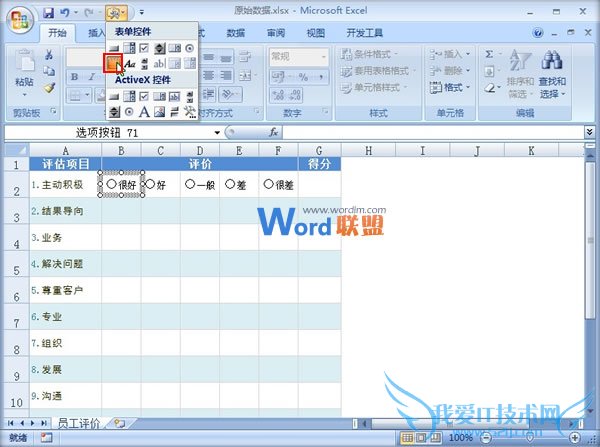Insert a form List Box control
Viewport: 600px width, 447px height.
[174, 48]
